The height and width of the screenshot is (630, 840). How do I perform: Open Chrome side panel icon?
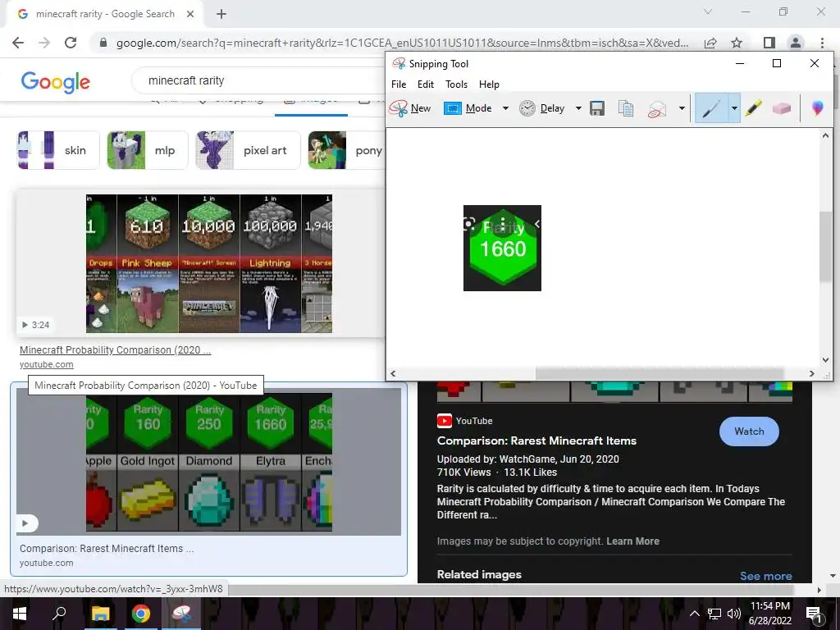pos(769,43)
